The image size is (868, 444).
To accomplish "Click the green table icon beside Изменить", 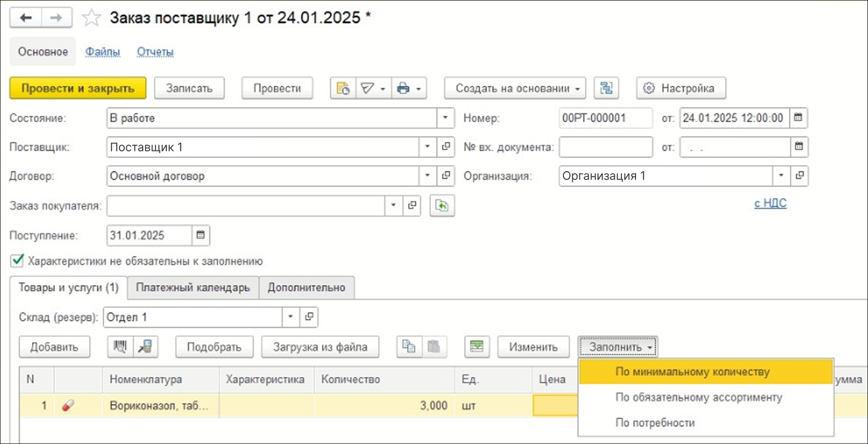I will tap(477, 347).
